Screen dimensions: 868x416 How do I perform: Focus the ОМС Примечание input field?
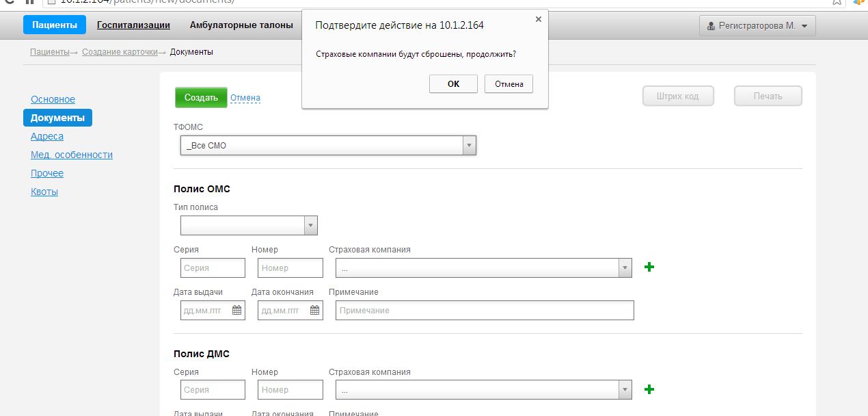pyautogui.click(x=485, y=311)
